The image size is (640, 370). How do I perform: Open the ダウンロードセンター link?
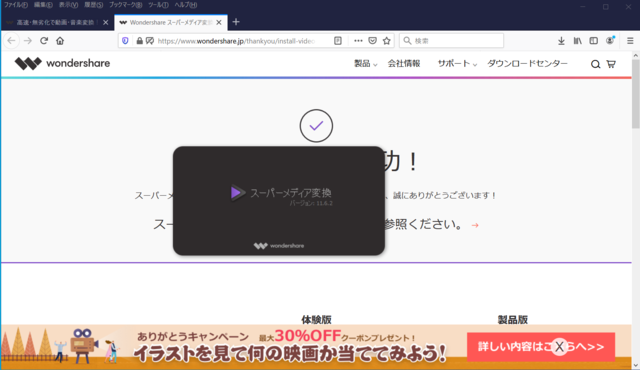click(527, 64)
